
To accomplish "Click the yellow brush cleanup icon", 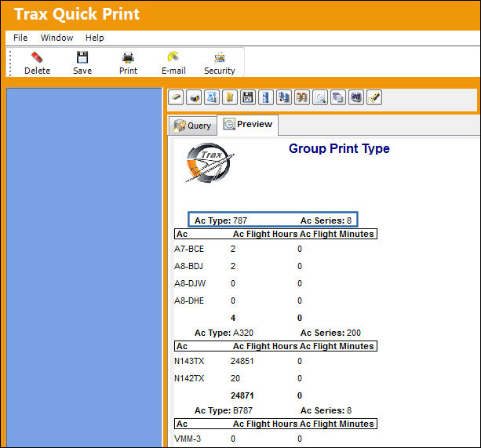I will 374,97.
